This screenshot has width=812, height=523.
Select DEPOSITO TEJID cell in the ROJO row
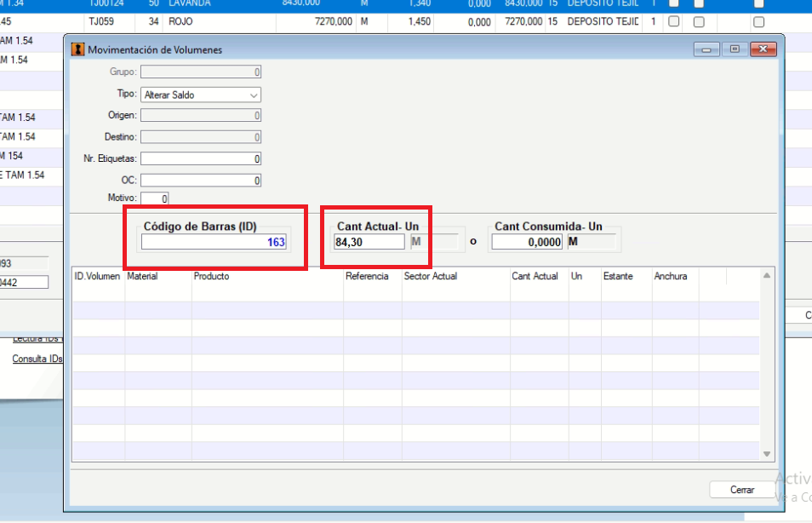click(603, 22)
